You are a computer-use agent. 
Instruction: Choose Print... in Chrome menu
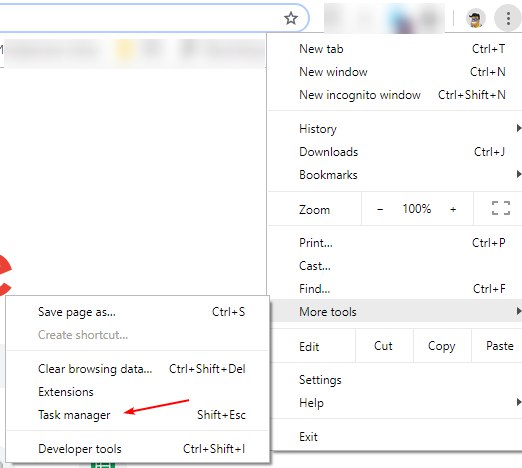pyautogui.click(x=395, y=243)
